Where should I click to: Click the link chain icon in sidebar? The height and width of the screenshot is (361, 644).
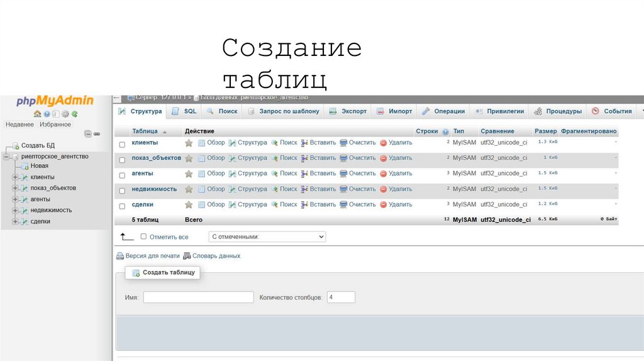(97, 134)
